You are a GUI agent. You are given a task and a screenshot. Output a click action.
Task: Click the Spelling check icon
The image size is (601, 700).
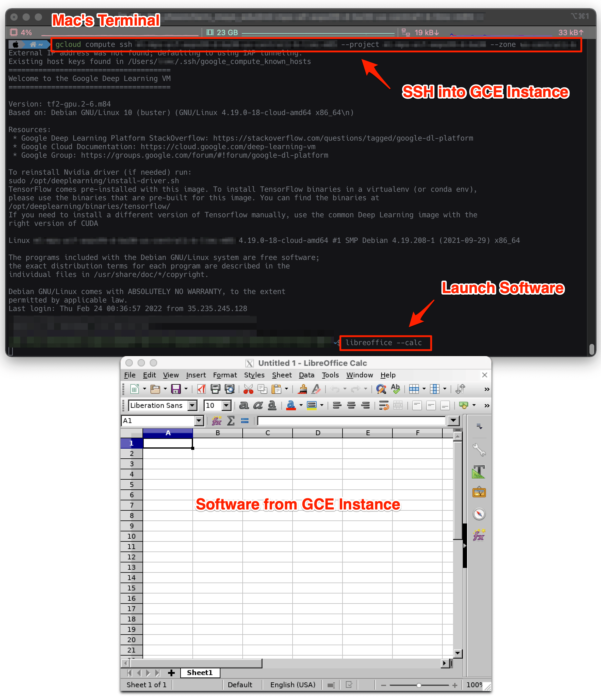coord(395,389)
